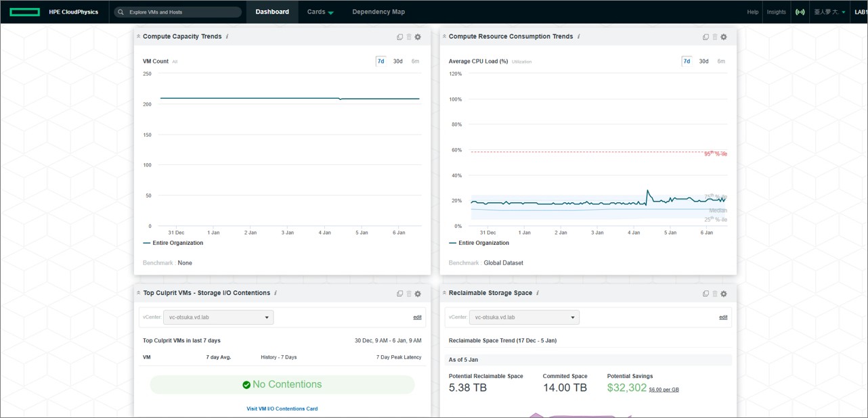Click the $6.00 per GB link

point(664,390)
